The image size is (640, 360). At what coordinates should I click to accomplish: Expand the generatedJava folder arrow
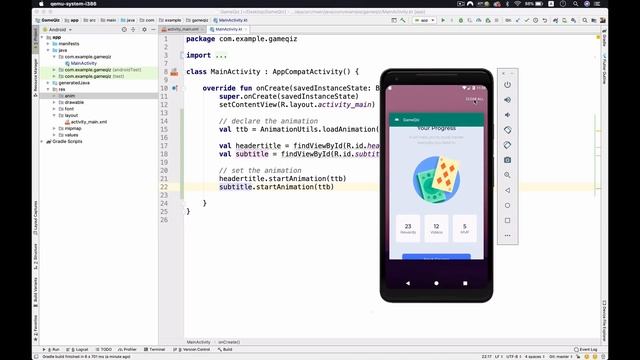pyautogui.click(x=48, y=83)
